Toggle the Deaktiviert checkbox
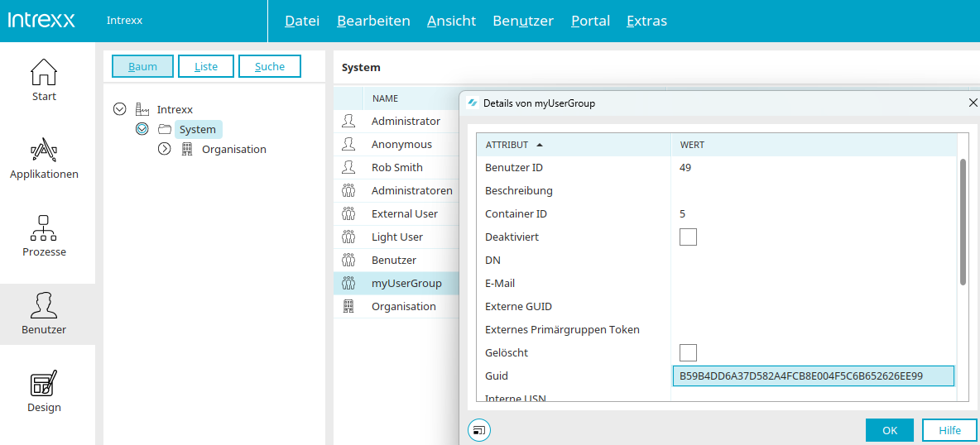 pos(688,237)
